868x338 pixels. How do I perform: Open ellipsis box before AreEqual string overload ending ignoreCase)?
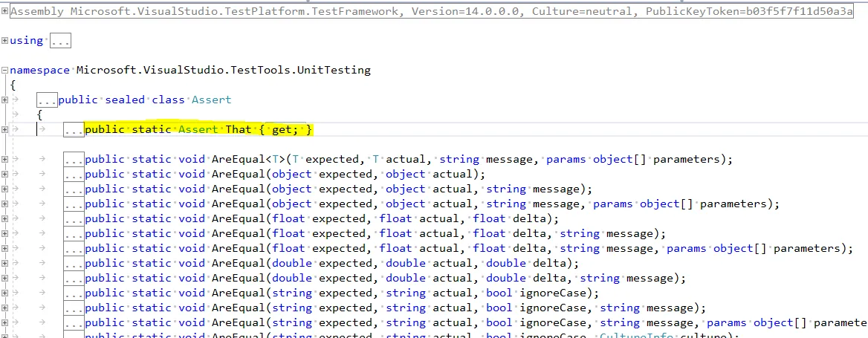coord(74,293)
